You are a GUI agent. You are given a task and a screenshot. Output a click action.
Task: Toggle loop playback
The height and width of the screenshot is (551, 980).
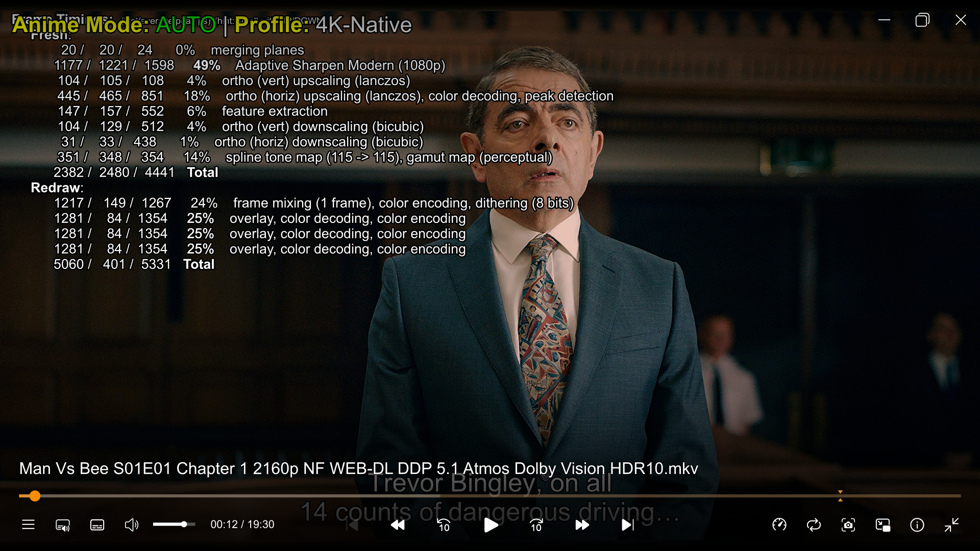814,524
